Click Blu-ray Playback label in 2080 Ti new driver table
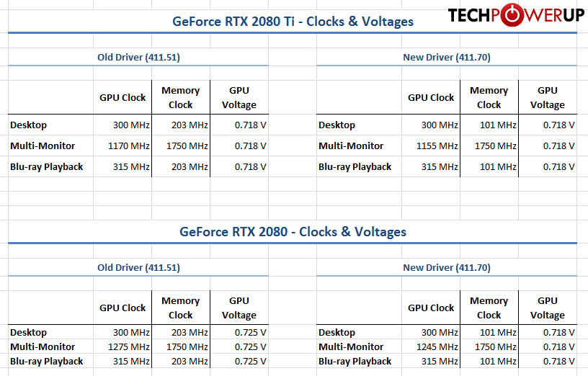This screenshot has height=376, width=588. point(355,167)
